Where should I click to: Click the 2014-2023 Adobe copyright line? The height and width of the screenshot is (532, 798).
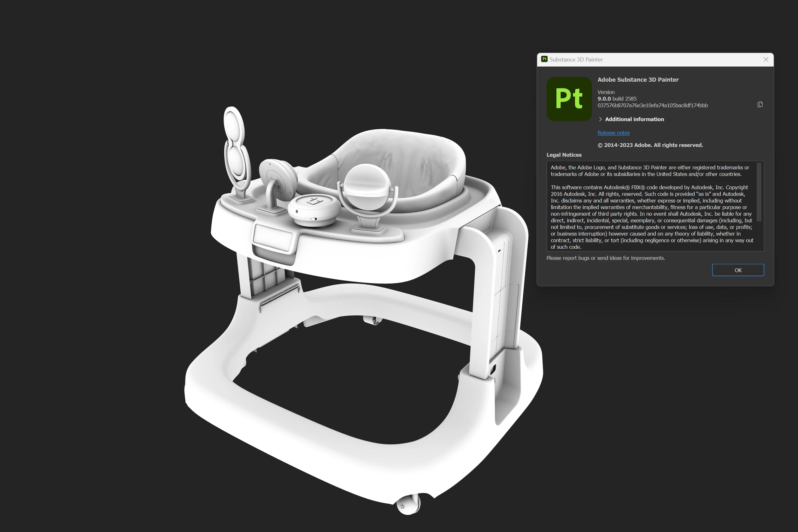click(650, 145)
